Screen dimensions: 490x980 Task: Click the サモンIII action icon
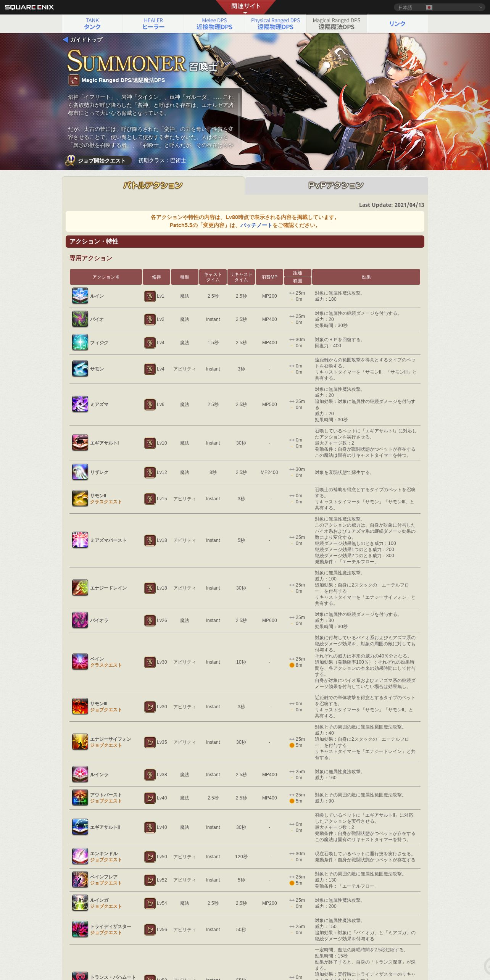(x=80, y=706)
